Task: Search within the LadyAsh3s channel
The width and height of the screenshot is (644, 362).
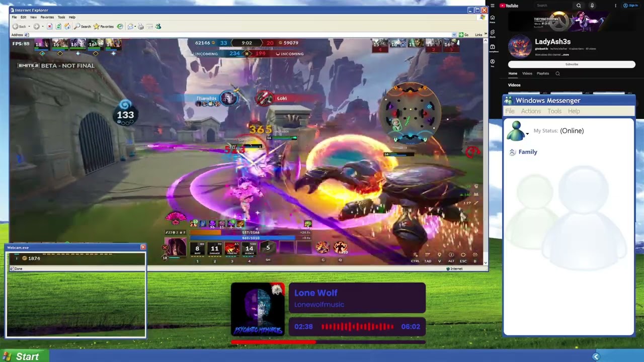Action: 557,73
